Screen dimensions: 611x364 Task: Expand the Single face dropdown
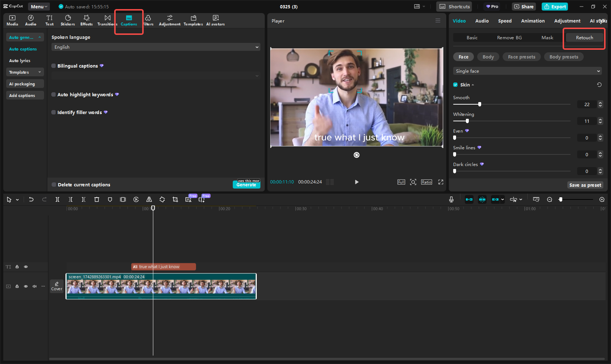[x=527, y=71]
